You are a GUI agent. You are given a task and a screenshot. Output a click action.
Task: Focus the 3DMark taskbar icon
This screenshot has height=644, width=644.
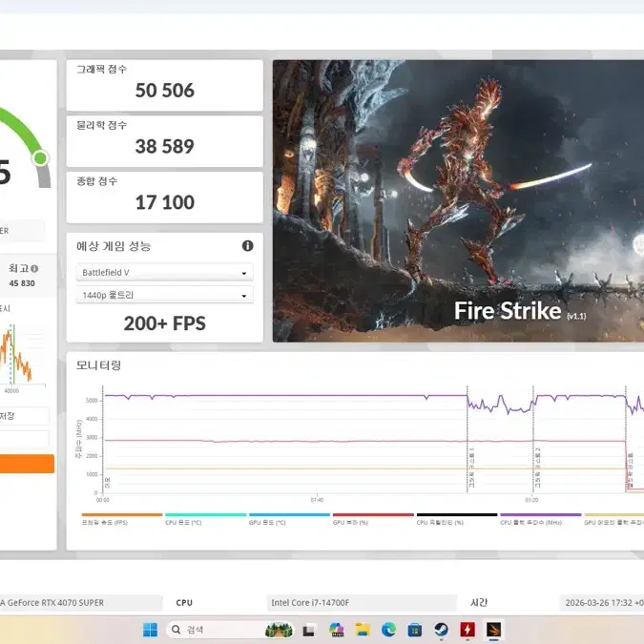493,630
